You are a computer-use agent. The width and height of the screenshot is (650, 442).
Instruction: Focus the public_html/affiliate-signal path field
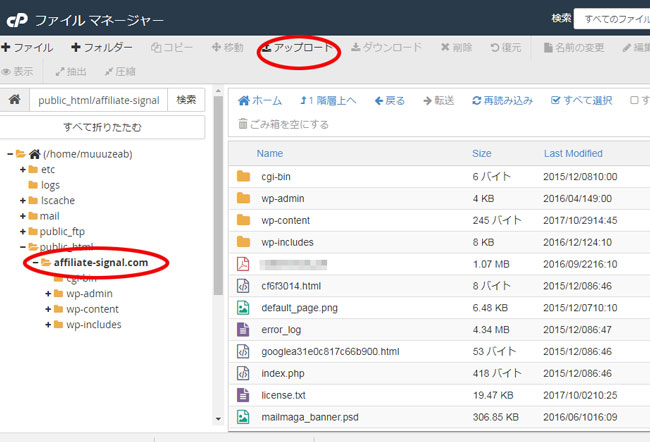coord(99,100)
